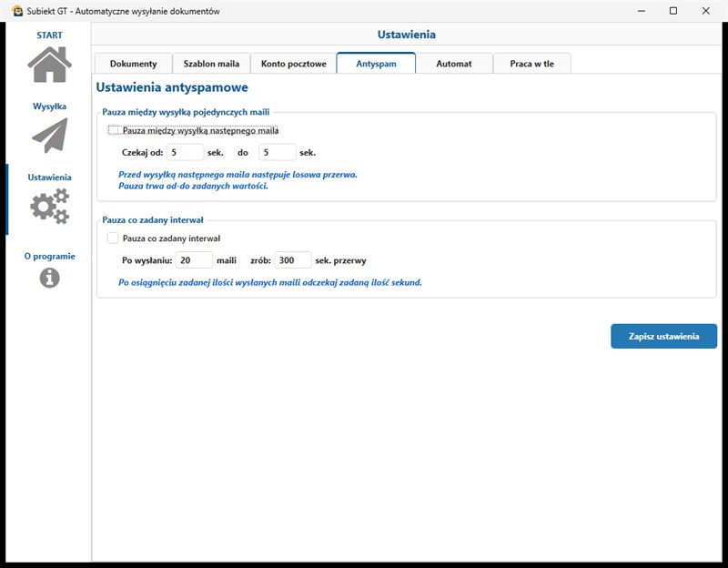Click the Zapisz ustawienia button
Viewport: 728px width, 568px height.
point(664,336)
